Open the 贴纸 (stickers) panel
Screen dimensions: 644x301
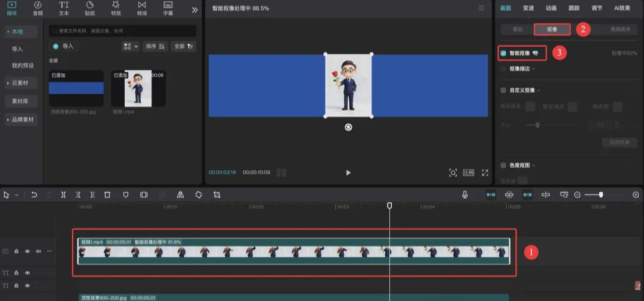click(90, 8)
